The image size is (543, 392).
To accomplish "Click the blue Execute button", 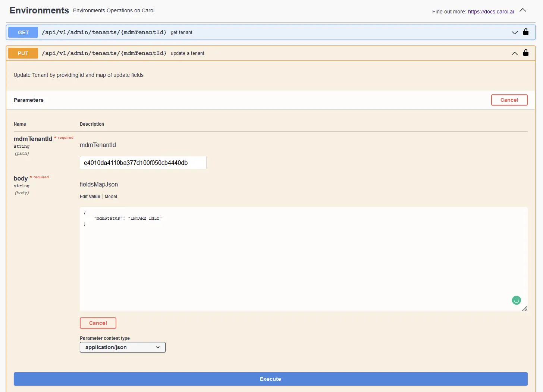I will tap(271, 379).
